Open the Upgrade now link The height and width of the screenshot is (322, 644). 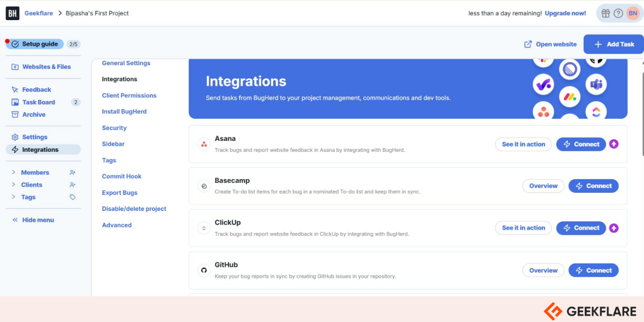(x=565, y=13)
